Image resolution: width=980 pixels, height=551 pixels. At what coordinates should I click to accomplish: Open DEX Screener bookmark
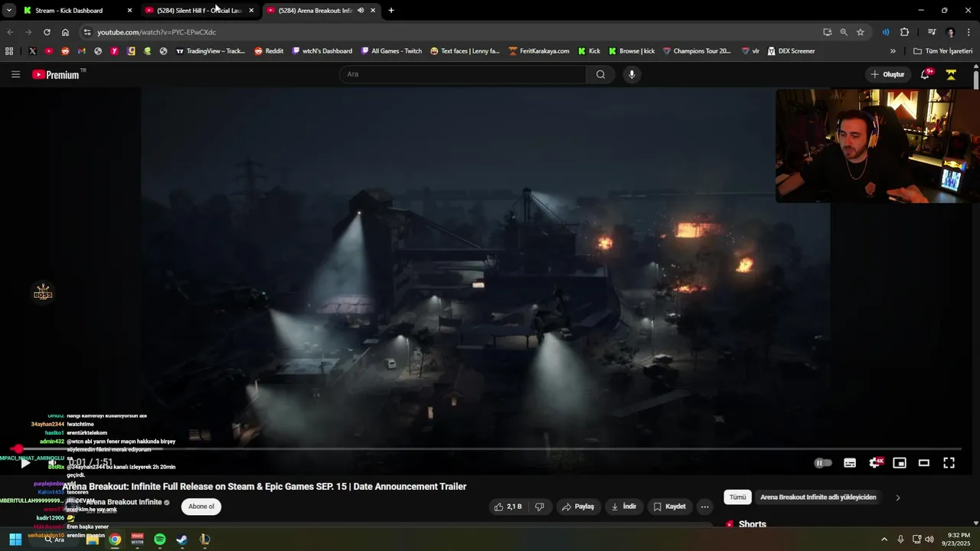click(791, 51)
